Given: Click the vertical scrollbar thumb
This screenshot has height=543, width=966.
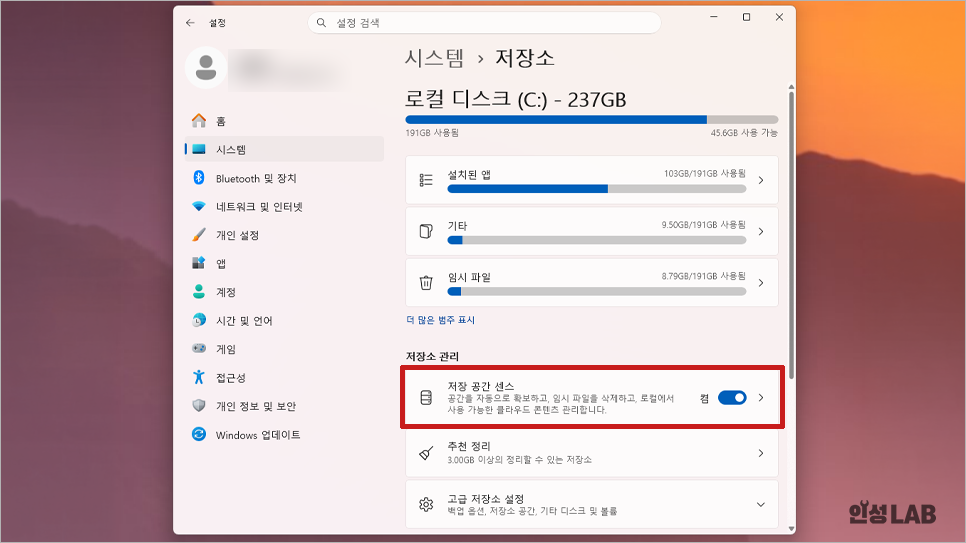Looking at the screenshot, I should tap(791, 234).
